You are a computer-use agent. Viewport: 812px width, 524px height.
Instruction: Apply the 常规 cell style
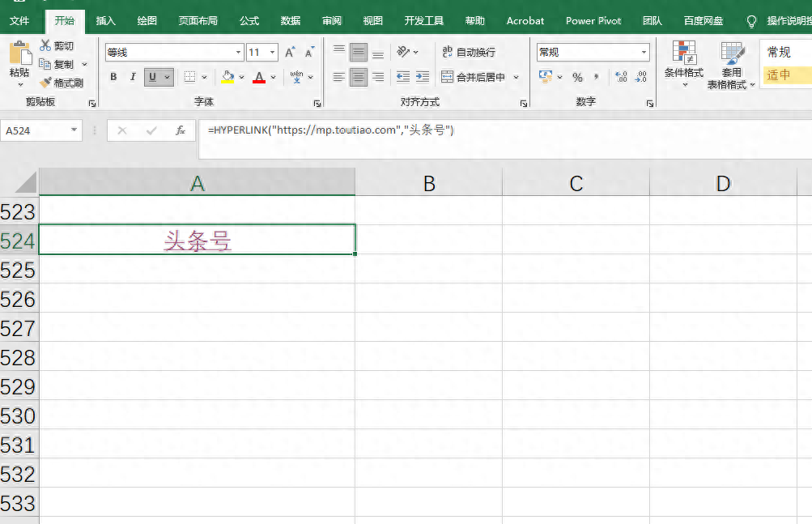pos(787,52)
